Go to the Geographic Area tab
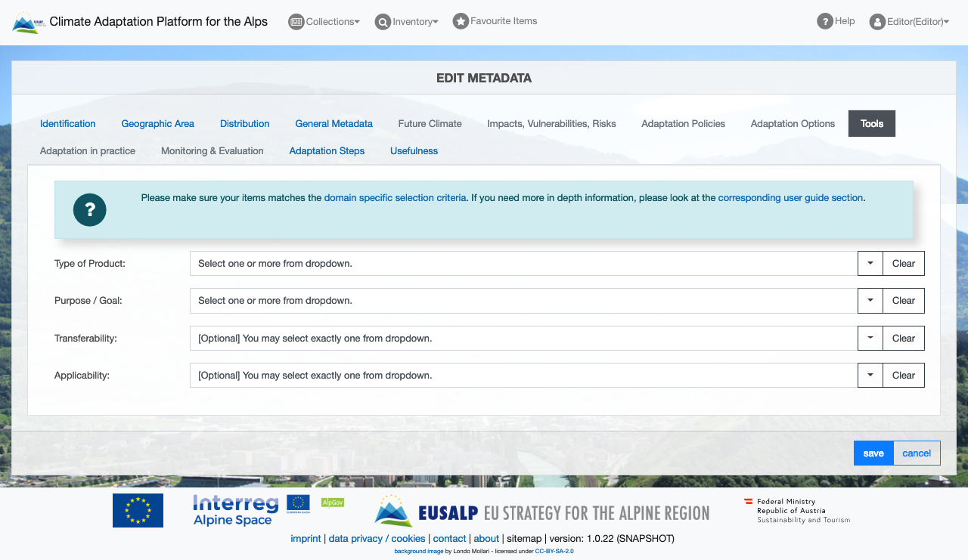The image size is (968, 560). (157, 124)
